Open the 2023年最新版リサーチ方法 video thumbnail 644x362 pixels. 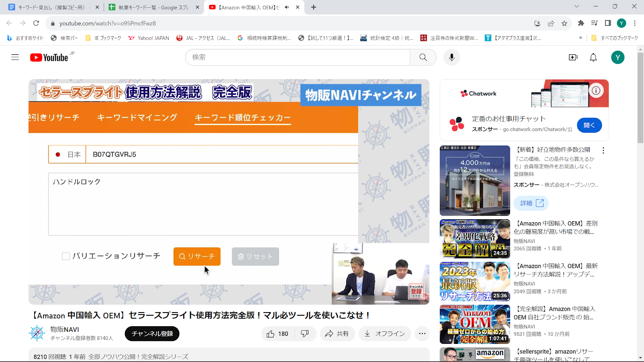[475, 282]
